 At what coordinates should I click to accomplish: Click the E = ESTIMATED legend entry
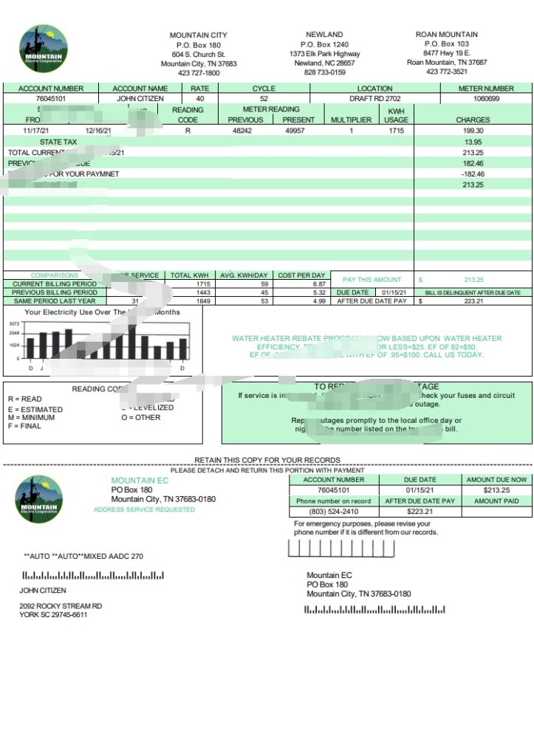(35, 409)
